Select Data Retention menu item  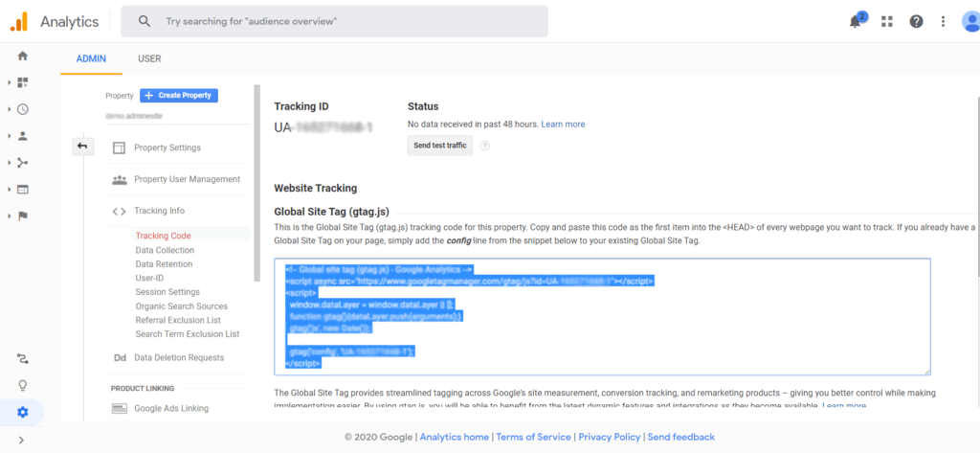pyautogui.click(x=164, y=264)
